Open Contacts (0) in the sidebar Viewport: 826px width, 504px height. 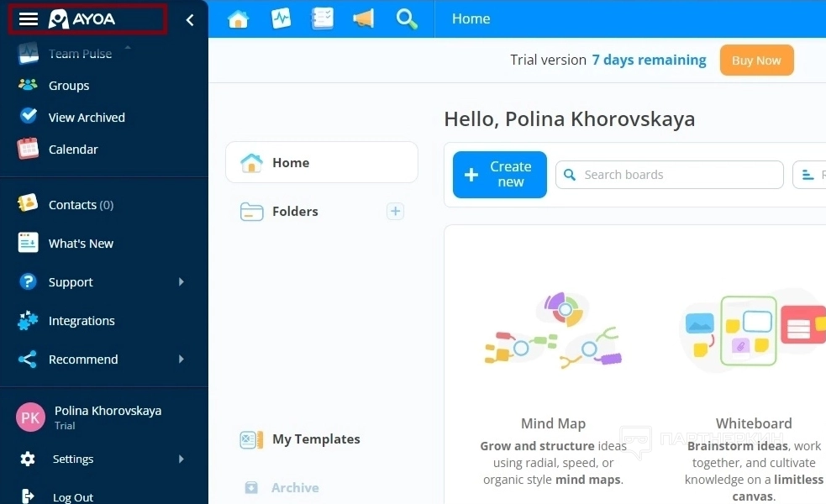(x=82, y=205)
